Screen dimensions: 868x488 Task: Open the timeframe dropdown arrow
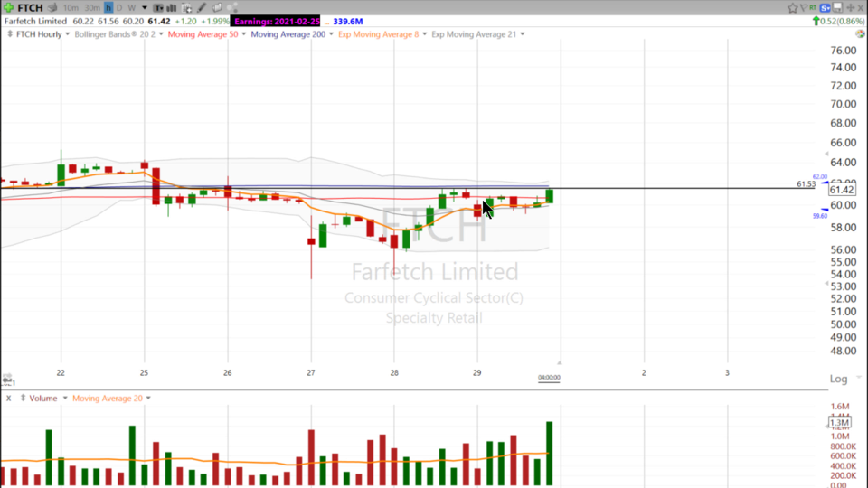(x=145, y=8)
